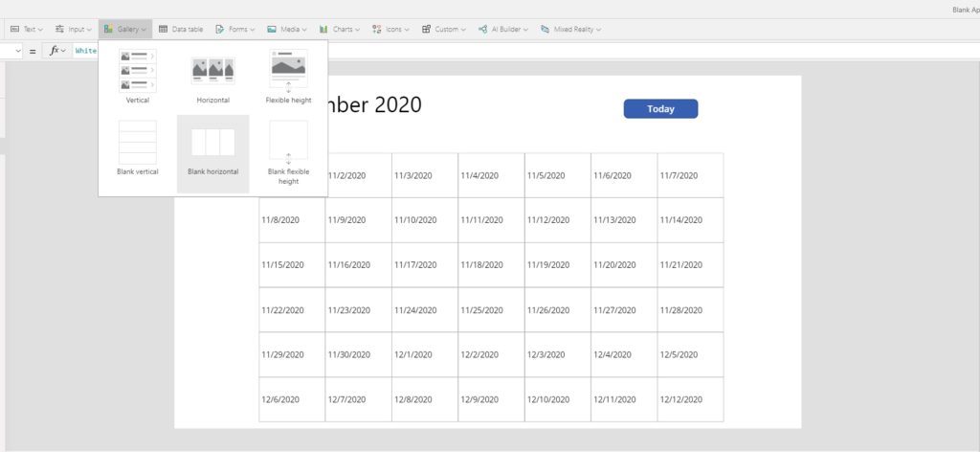This screenshot has height=452, width=980.
Task: Select the 11/3/2020 calendar cell
Action: click(x=425, y=175)
